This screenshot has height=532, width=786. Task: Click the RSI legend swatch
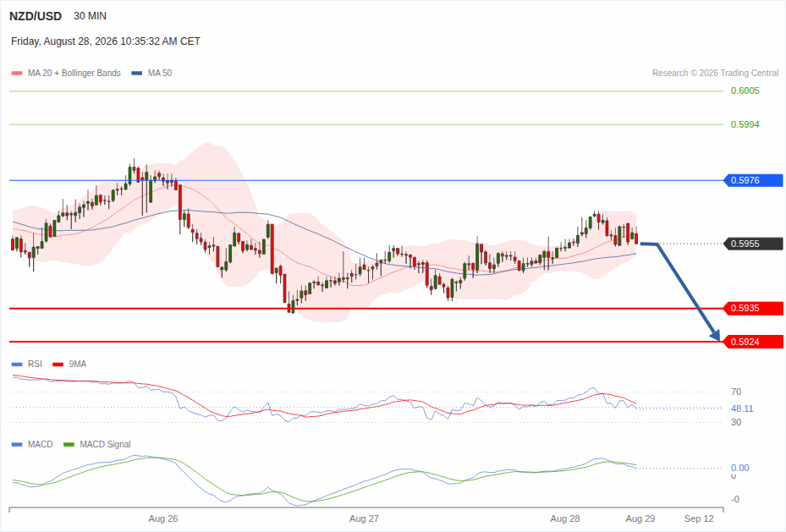point(17,365)
